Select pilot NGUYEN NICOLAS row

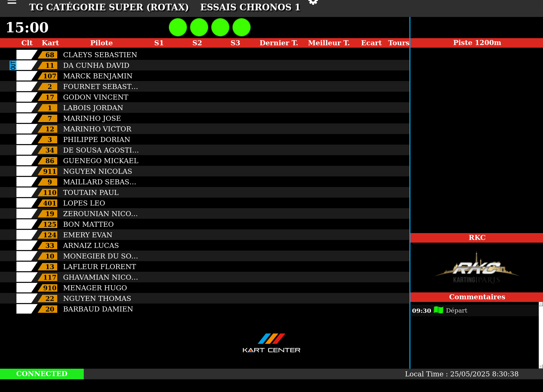pyautogui.click(x=97, y=171)
